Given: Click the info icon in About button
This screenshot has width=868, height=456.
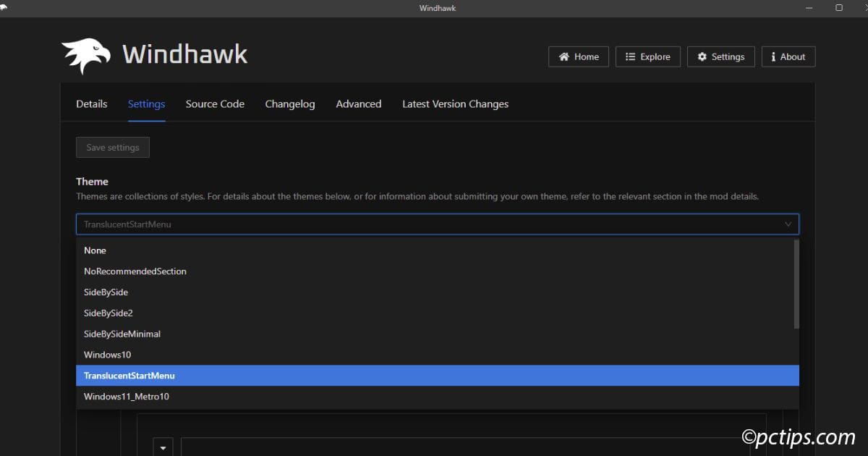Looking at the screenshot, I should click(x=773, y=56).
